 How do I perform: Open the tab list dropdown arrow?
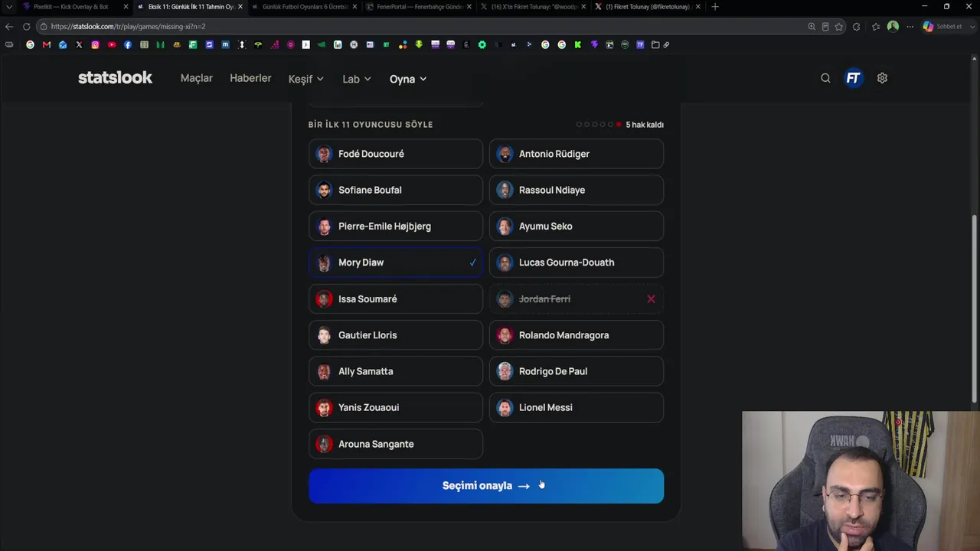click(9, 6)
